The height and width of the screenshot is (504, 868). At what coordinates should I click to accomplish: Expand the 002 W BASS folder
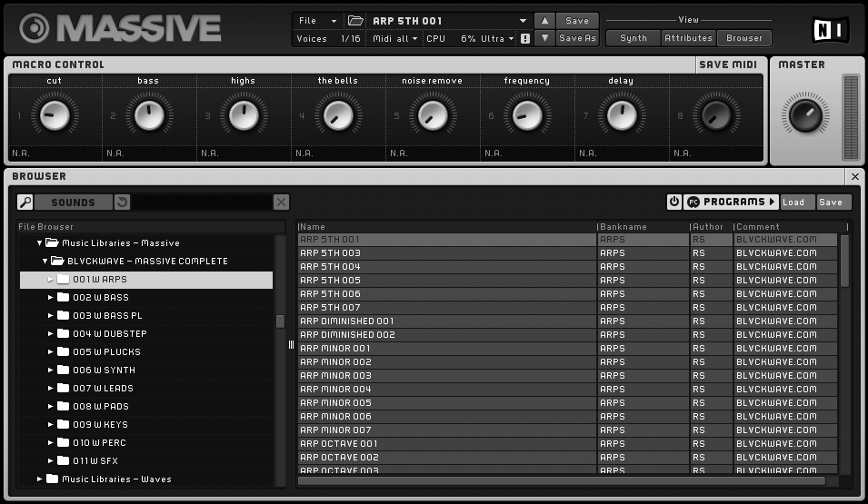pyautogui.click(x=51, y=298)
